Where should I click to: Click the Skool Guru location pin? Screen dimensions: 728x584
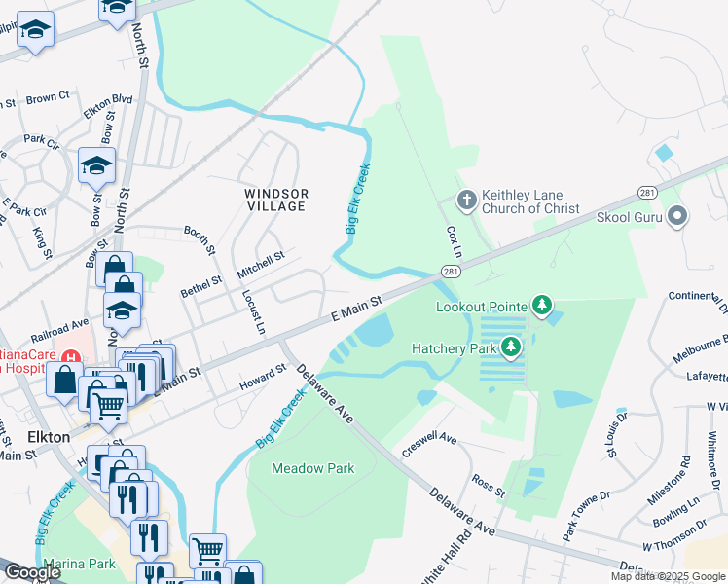pyautogui.click(x=677, y=216)
